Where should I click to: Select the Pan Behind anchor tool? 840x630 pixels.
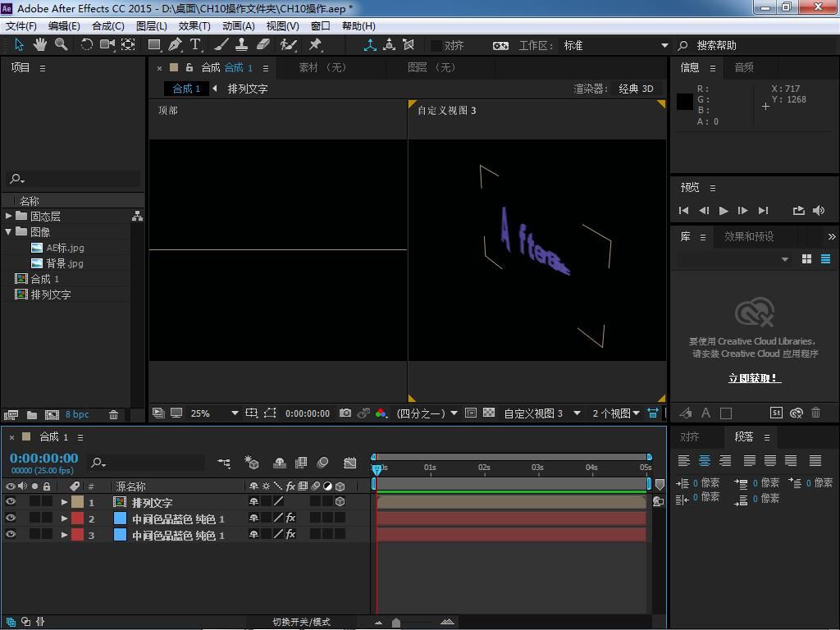tap(128, 45)
